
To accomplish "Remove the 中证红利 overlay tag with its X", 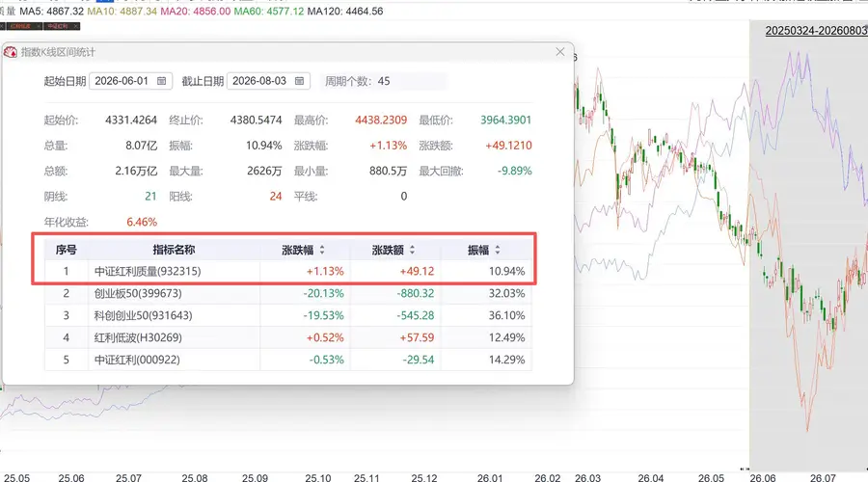I will tap(76, 26).
